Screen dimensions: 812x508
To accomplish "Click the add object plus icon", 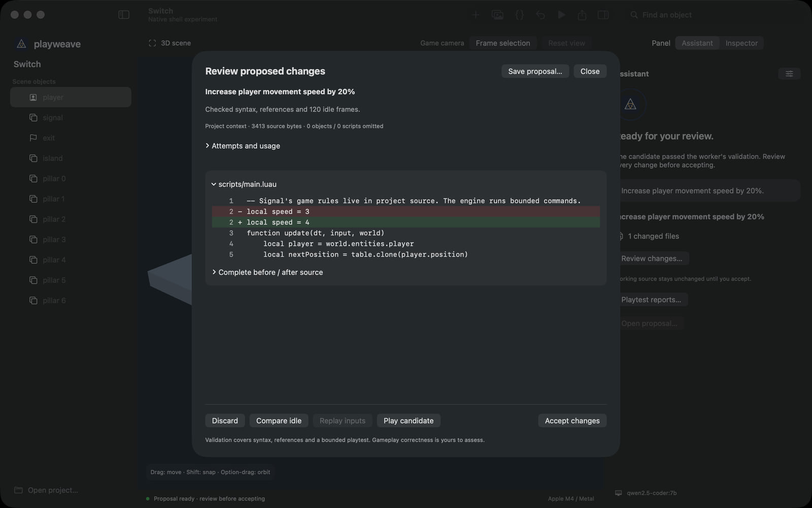I will coord(476,15).
